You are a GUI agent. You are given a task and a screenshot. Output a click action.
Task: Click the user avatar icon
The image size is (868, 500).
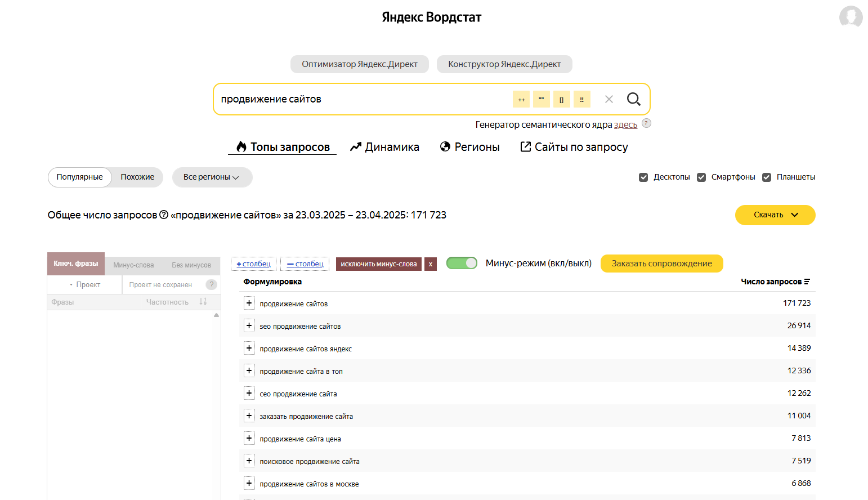tap(851, 17)
